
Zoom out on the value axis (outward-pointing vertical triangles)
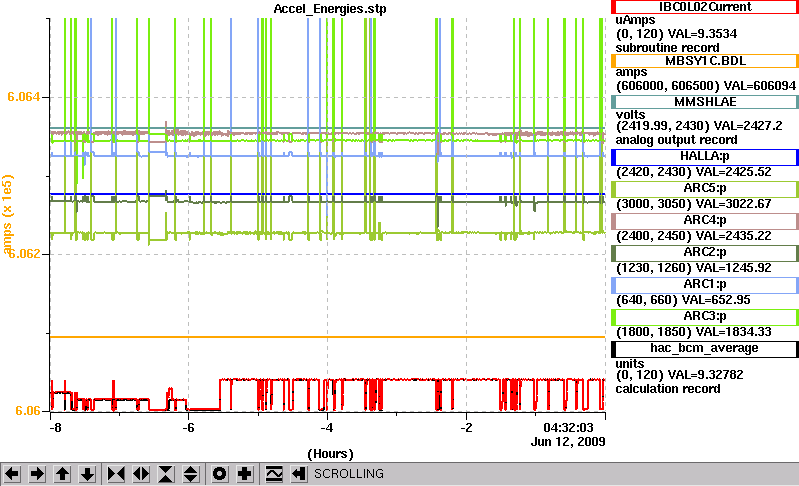point(191,474)
